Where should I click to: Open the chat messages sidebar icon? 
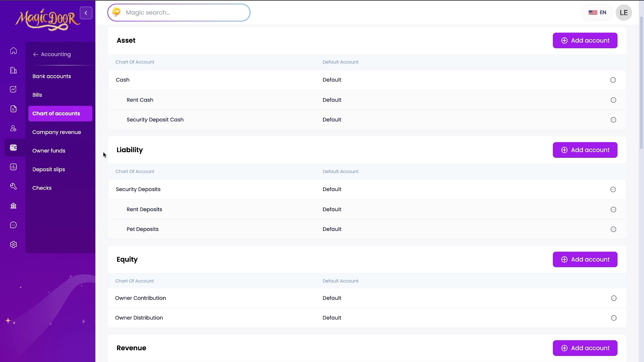(x=13, y=225)
